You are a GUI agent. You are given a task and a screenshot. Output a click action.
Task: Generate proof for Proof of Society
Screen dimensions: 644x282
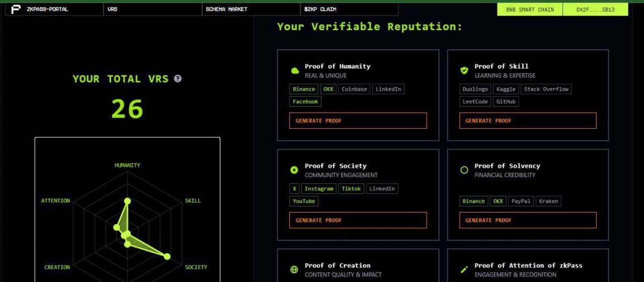coord(358,220)
